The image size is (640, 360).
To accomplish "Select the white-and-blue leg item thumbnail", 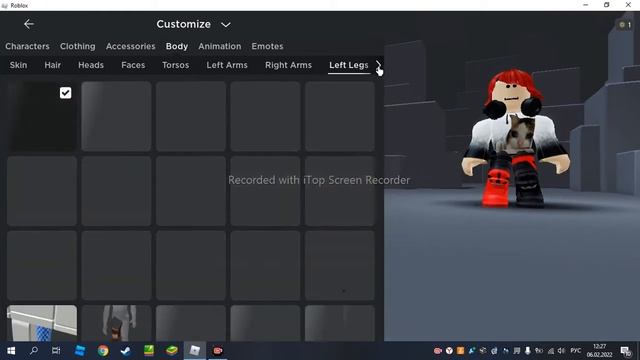I will pyautogui.click(x=42, y=323).
